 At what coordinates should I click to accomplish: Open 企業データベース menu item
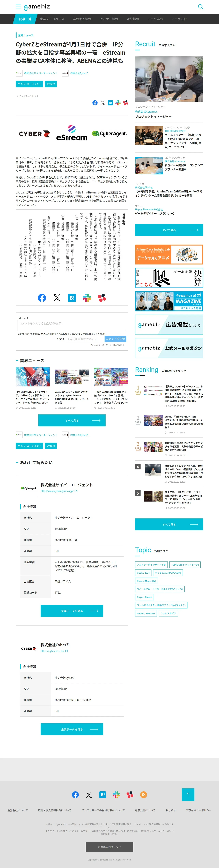[52, 19]
